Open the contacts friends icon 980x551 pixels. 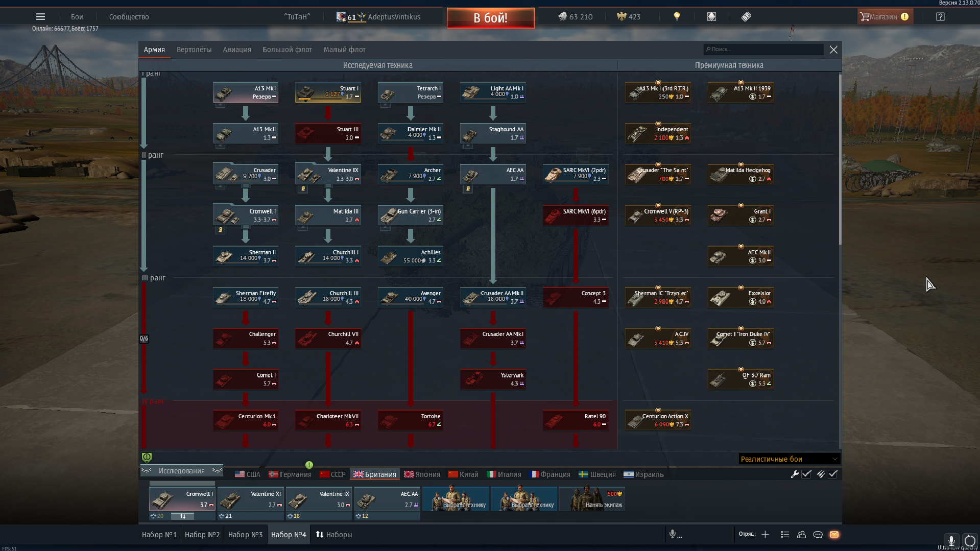(801, 534)
